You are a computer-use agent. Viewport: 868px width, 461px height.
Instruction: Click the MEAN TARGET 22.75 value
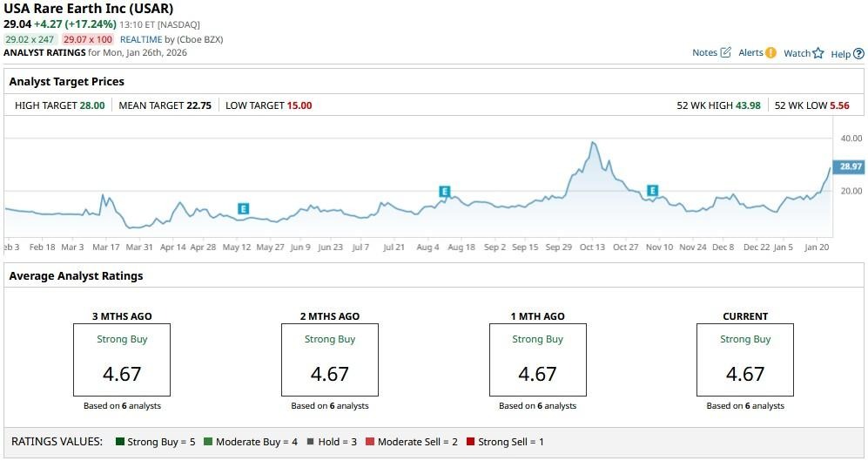point(198,105)
